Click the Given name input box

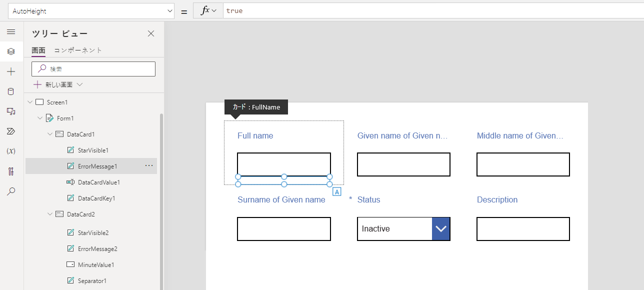[x=403, y=164]
